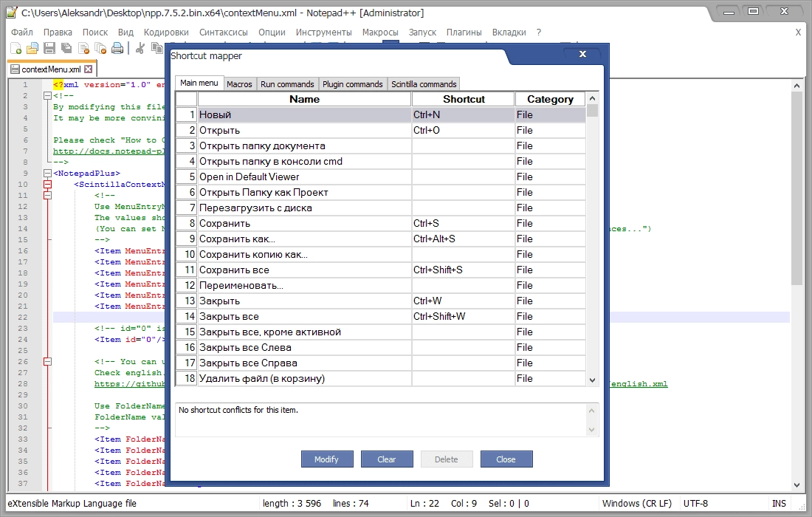Switch to the Macros tab

tap(239, 84)
